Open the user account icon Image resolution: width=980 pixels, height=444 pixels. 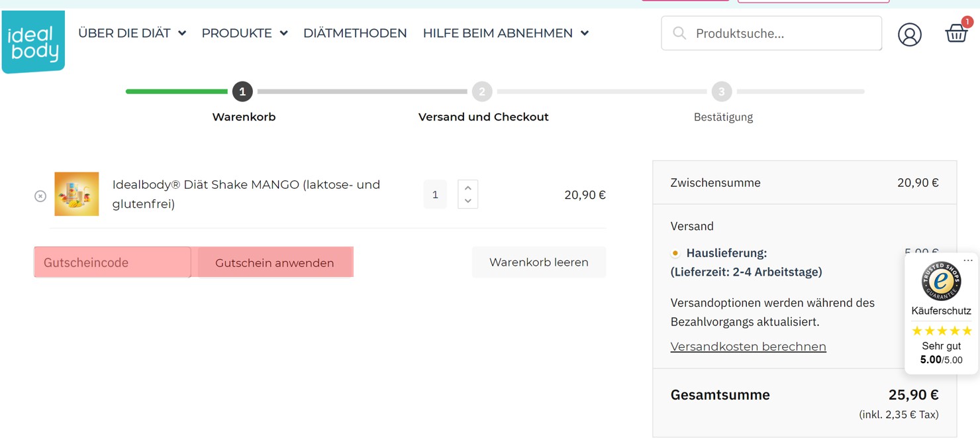point(909,34)
